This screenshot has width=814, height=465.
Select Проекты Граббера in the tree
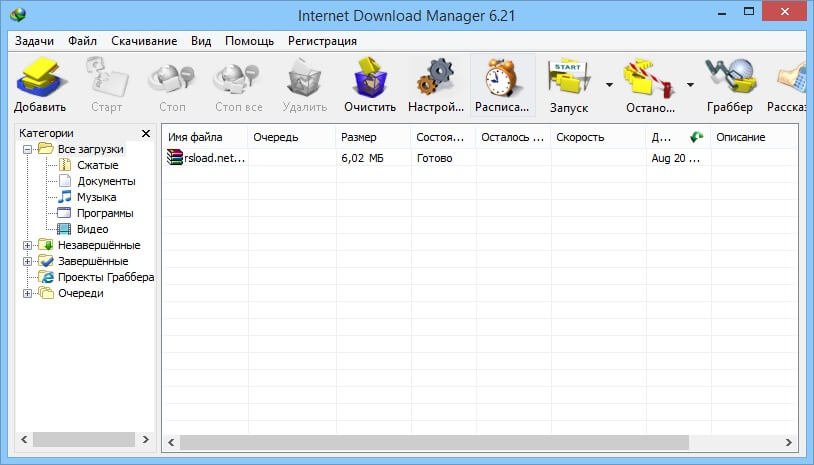tap(106, 277)
